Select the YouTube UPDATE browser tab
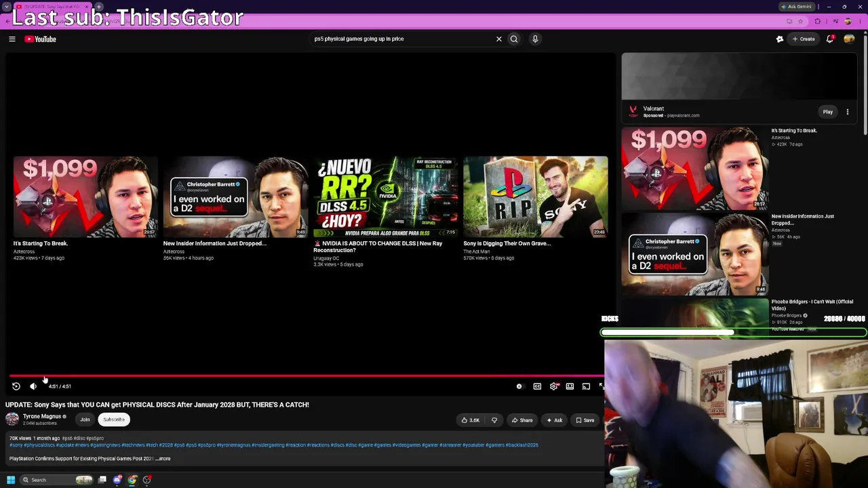 click(52, 7)
